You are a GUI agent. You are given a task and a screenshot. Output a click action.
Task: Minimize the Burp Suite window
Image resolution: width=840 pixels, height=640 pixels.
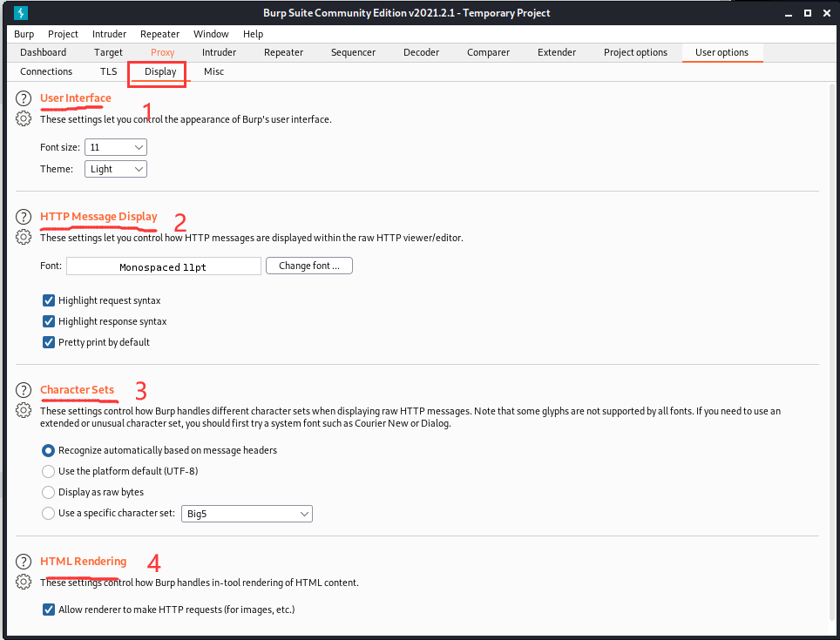(788, 13)
